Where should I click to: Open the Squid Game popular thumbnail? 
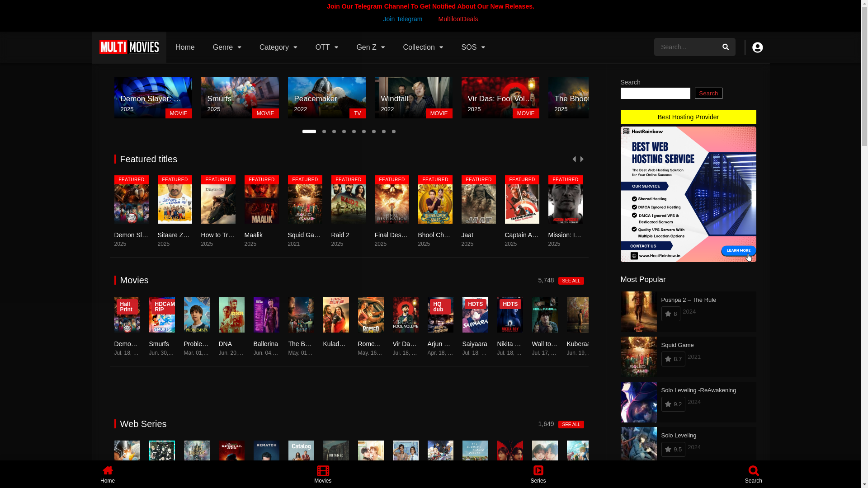click(x=639, y=357)
